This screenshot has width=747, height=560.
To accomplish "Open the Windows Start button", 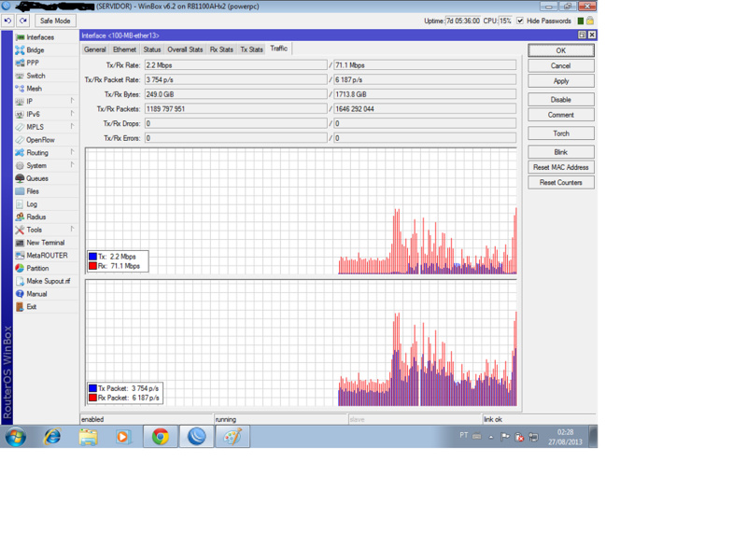I will [16, 436].
